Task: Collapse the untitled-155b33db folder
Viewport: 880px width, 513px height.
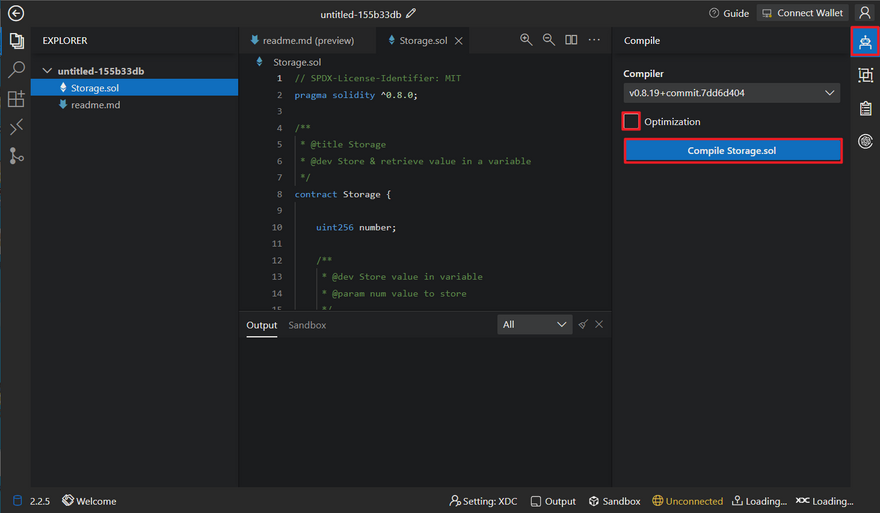Action: tap(47, 71)
